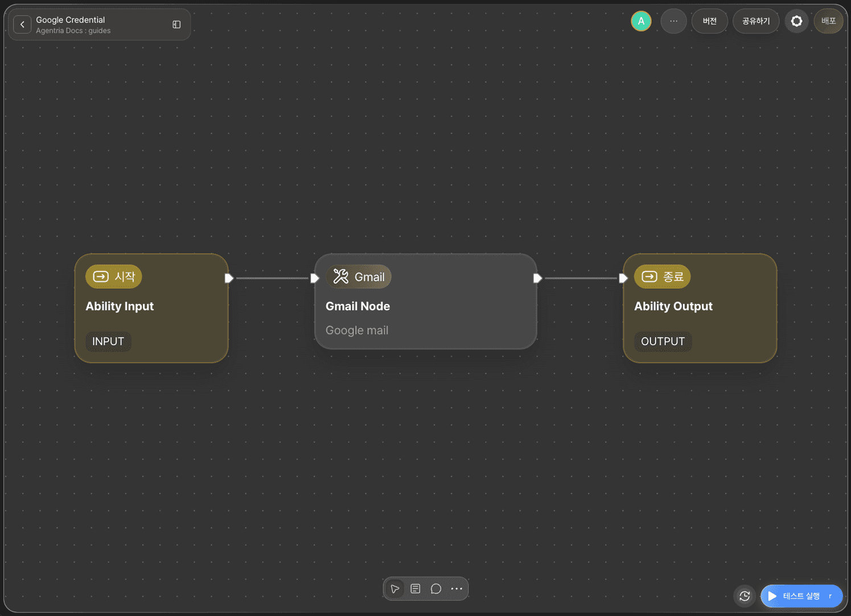This screenshot has width=851, height=616.
Task: Open the run history icon
Action: (x=745, y=596)
